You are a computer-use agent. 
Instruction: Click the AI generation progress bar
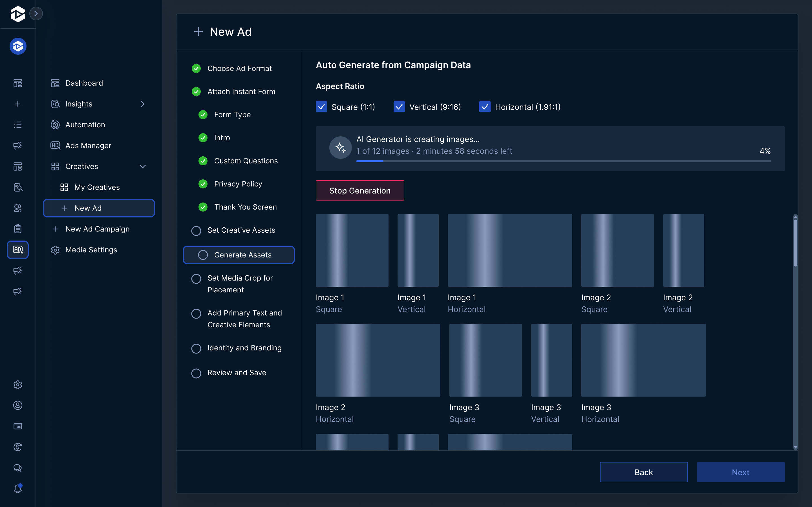coord(563,161)
